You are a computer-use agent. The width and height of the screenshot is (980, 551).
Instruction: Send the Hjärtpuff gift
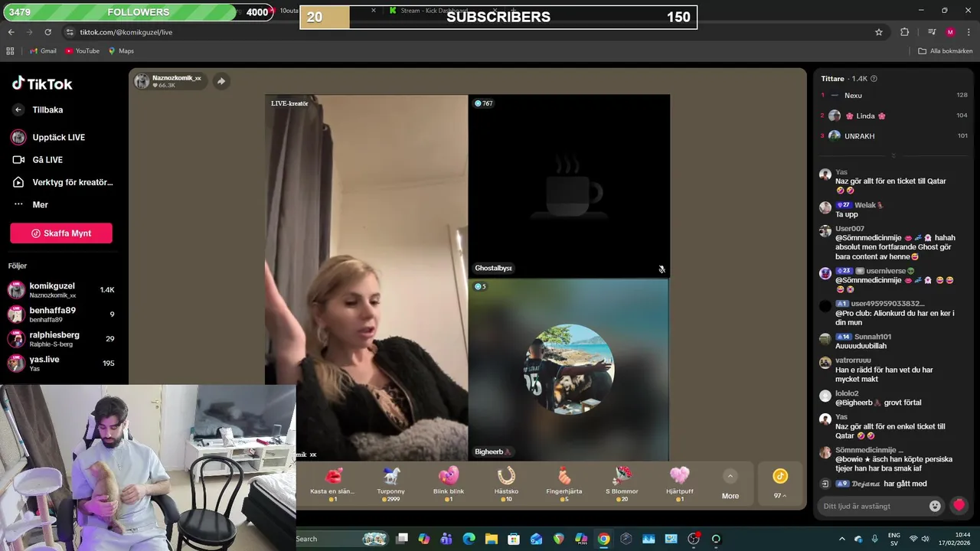click(x=680, y=484)
